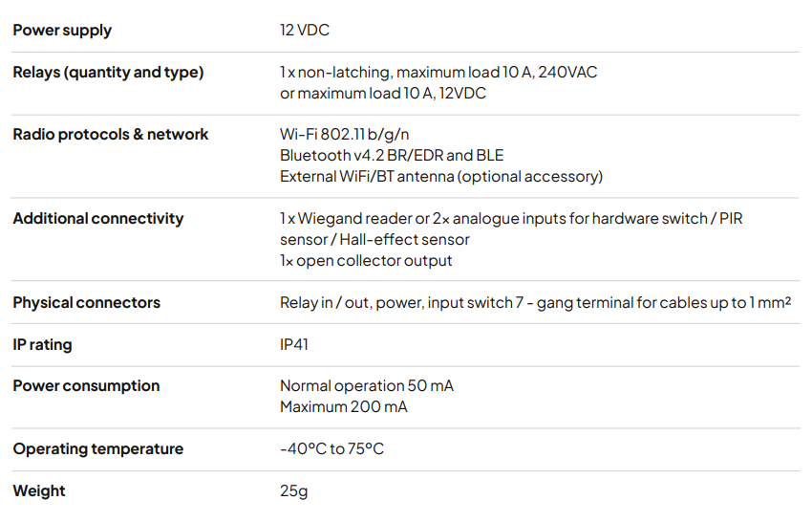Click the "-40°C to 75°C" temperature value

[x=332, y=449]
